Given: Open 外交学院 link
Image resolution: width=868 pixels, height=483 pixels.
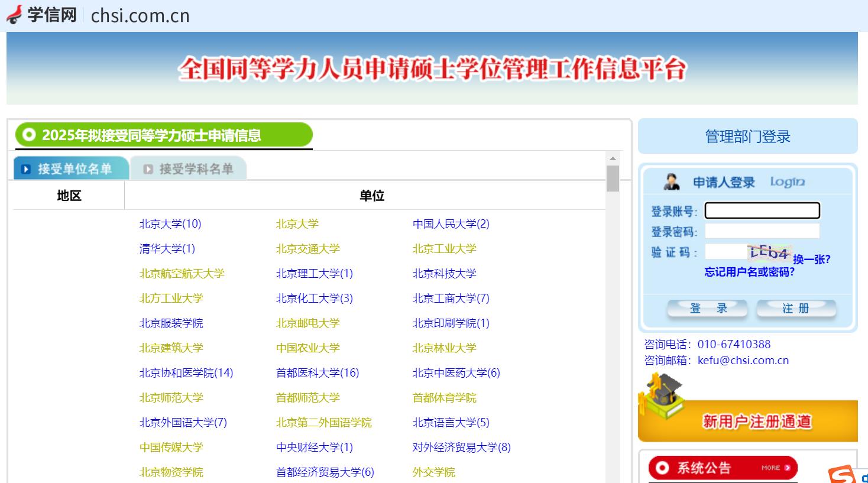Looking at the screenshot, I should coord(434,472).
